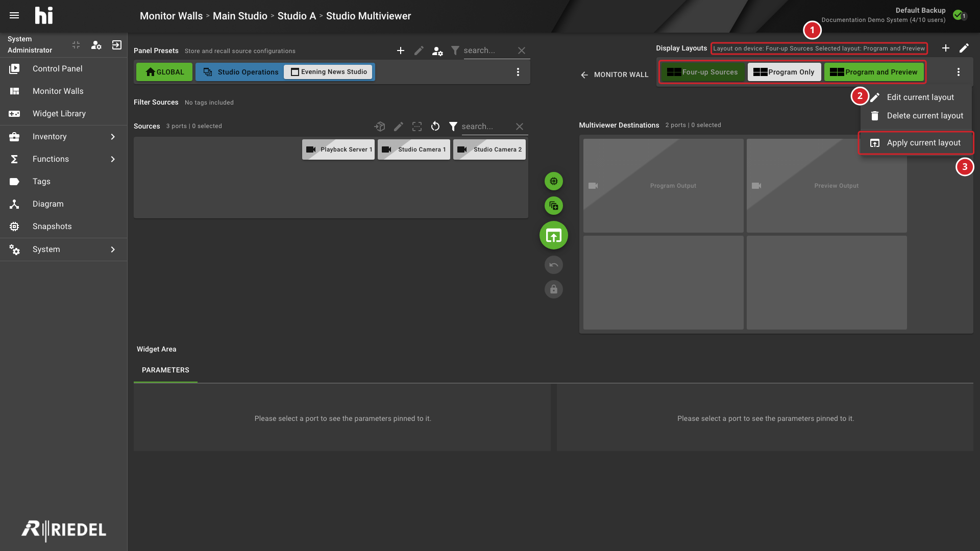The height and width of the screenshot is (551, 980).
Task: Click the hi logo home icon
Action: [44, 15]
